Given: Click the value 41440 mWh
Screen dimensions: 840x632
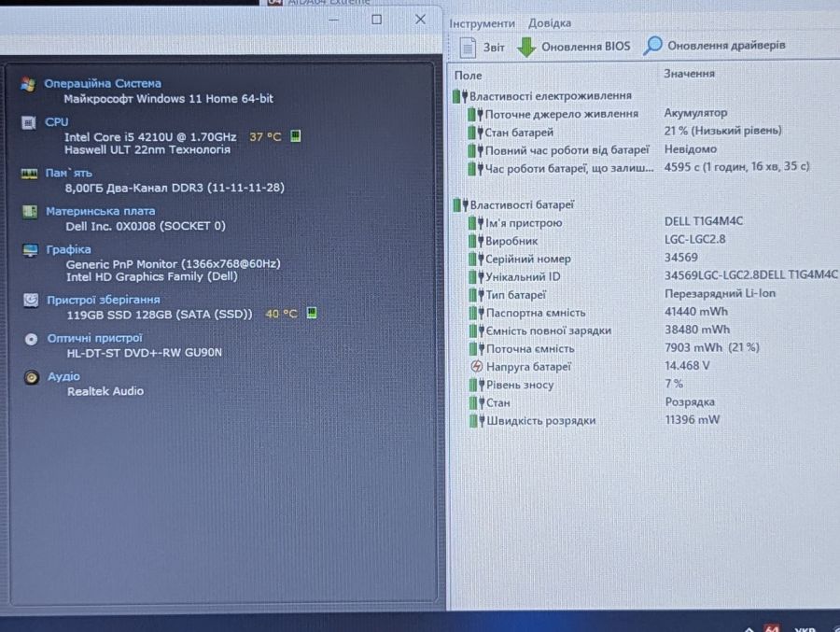Looking at the screenshot, I should (696, 312).
